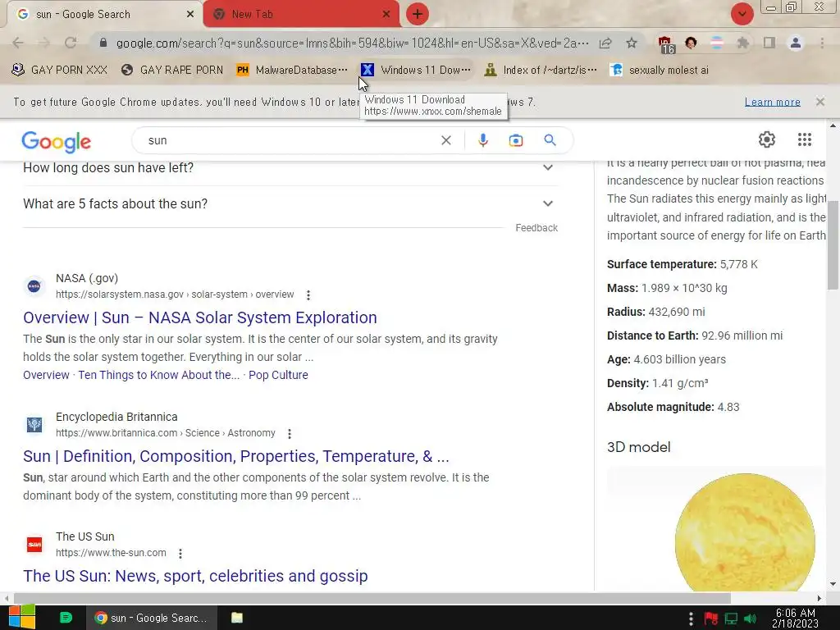Click the 'Radius' label in knowledge panel
This screenshot has height=630, width=840.
click(x=626, y=312)
